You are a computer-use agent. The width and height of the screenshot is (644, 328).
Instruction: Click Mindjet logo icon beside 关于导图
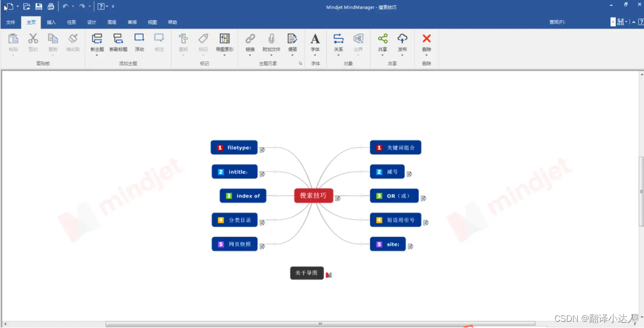[328, 275]
